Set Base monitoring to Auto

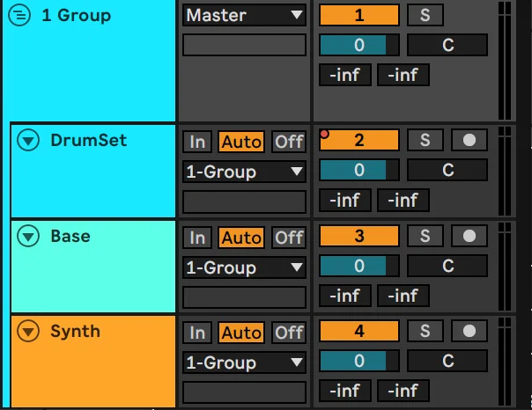(241, 238)
